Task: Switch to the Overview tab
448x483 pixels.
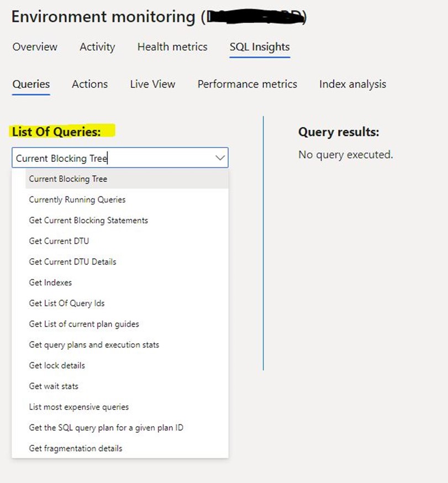Action: (35, 47)
